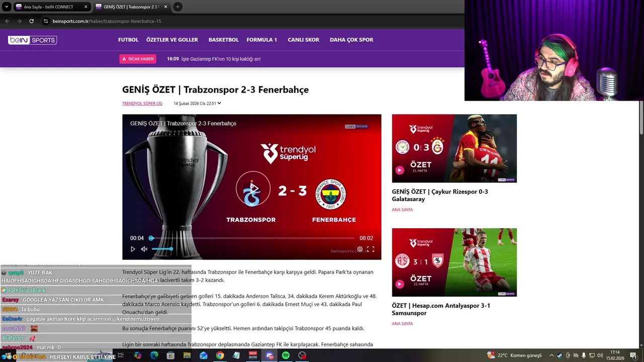644x362 pixels.
Task: Click the address bar URL
Action: (107, 21)
